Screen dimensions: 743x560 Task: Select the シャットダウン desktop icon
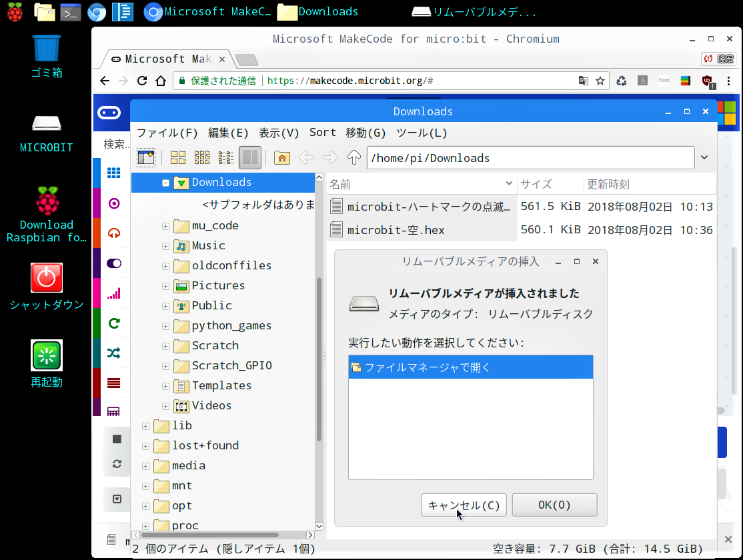click(47, 287)
